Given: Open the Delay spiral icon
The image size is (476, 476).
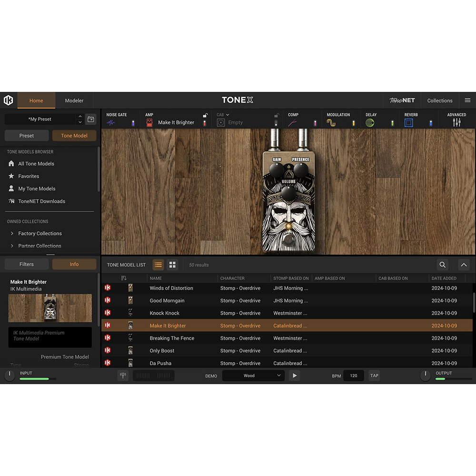Looking at the screenshot, I should 370,123.
